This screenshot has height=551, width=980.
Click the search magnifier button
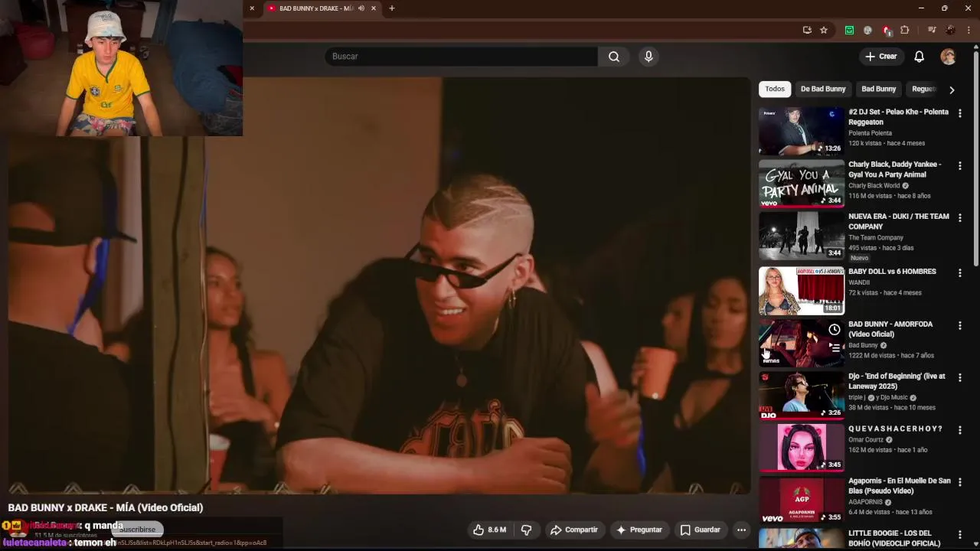tap(614, 57)
